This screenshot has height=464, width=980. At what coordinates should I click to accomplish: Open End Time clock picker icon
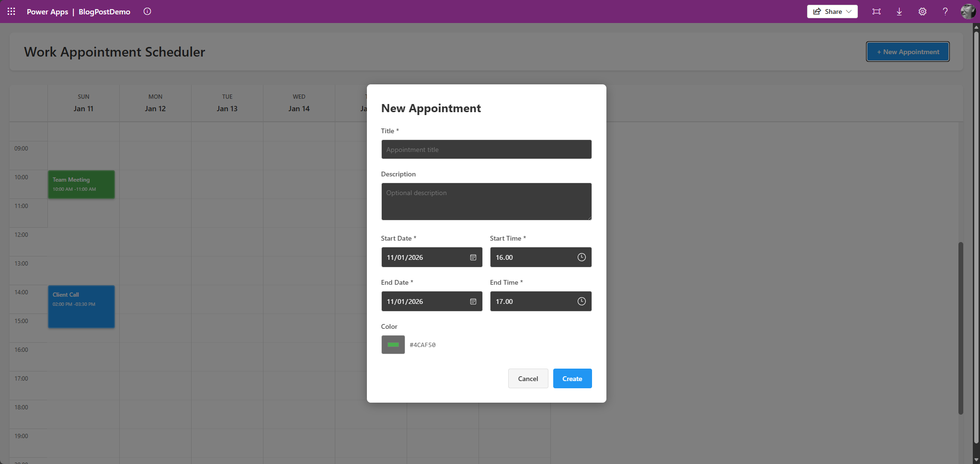pos(581,302)
